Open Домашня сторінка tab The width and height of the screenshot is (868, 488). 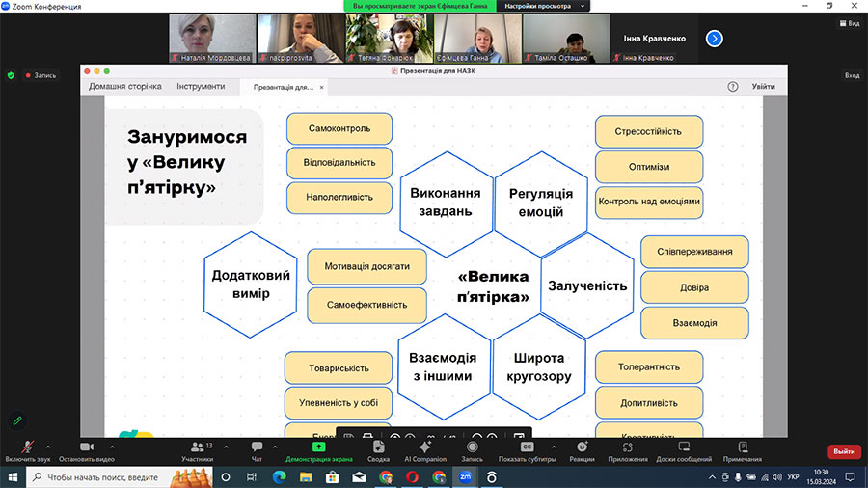pos(125,86)
